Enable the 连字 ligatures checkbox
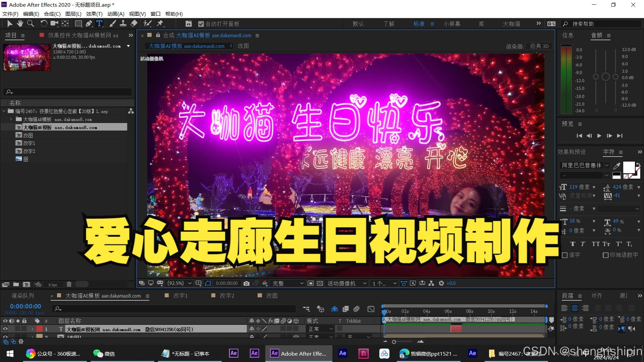Screen dimensions: 644x362 pos(565,255)
